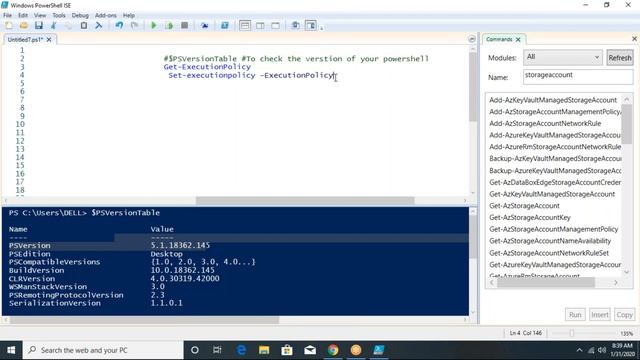Open the File menu

(x=7, y=16)
